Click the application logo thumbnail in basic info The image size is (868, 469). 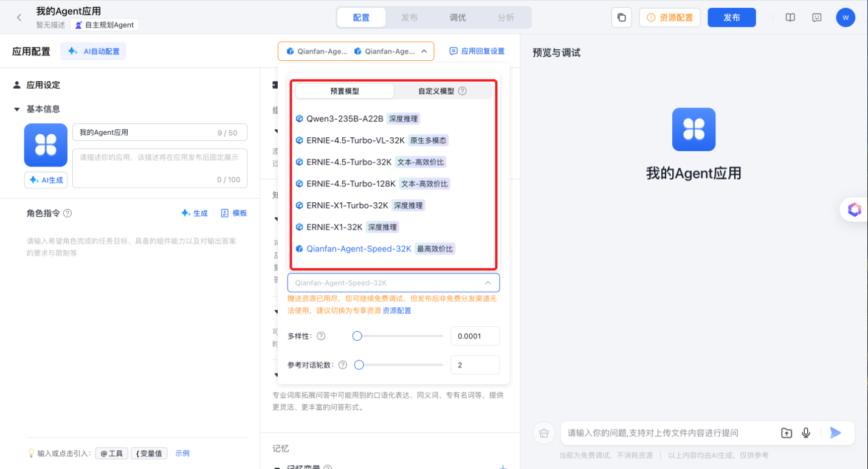[x=46, y=145]
